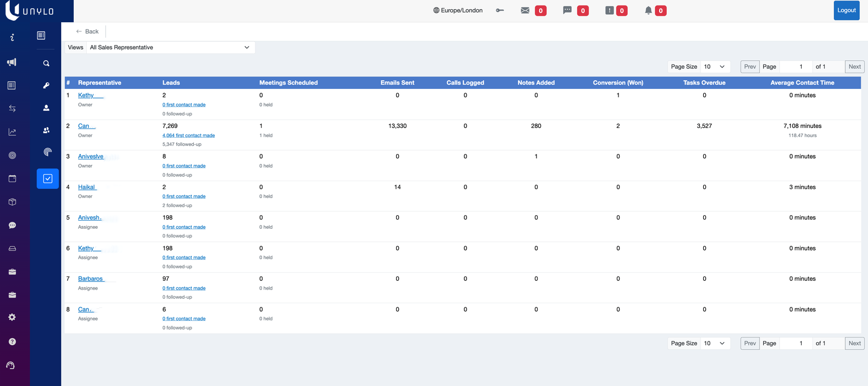Select the highlighted checkbox task icon

[x=48, y=178]
